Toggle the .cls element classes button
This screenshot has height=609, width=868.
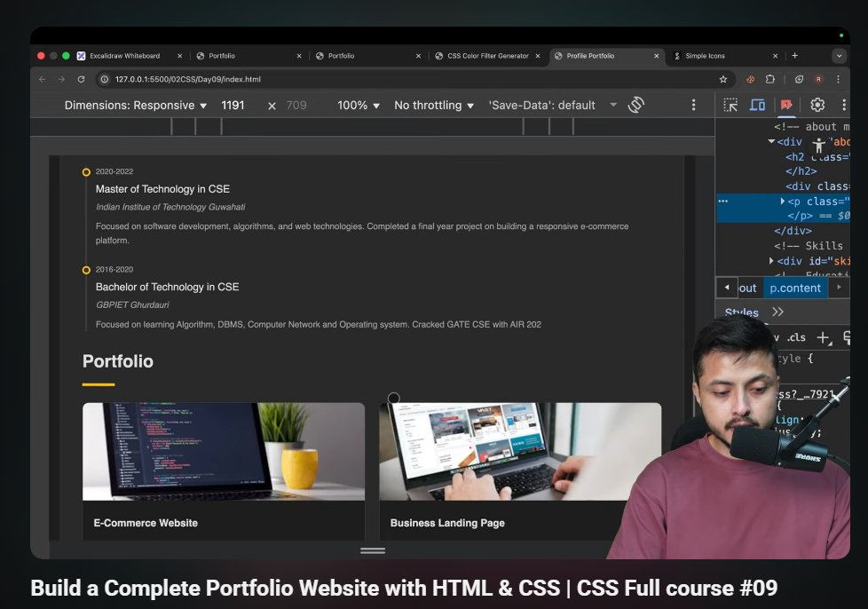(797, 337)
